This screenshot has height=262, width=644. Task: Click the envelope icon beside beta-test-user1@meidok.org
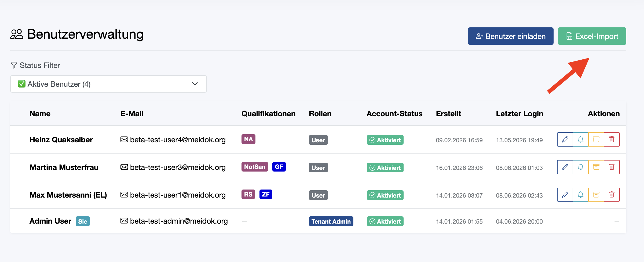124,195
